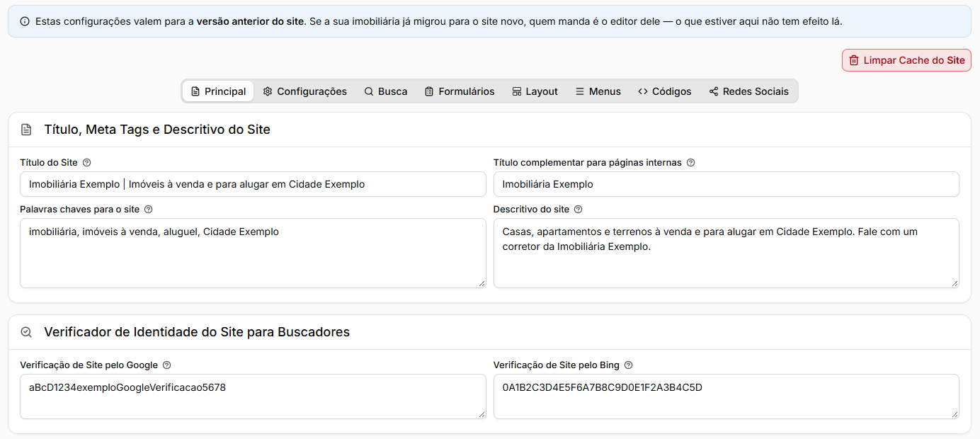Click help icon for Verificação de Site pelo Bing
This screenshot has width=980, height=439.
629,365
